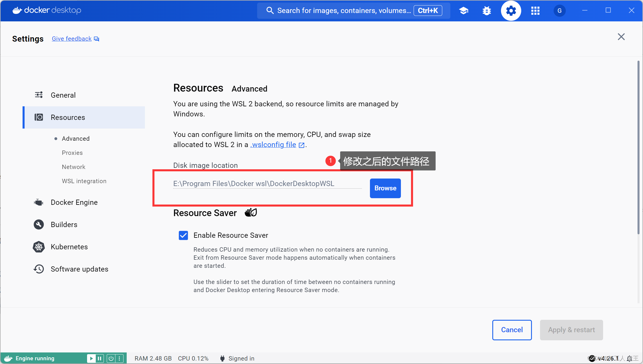Open the Troubleshoot bug icon
The image size is (643, 364).
pos(487,11)
